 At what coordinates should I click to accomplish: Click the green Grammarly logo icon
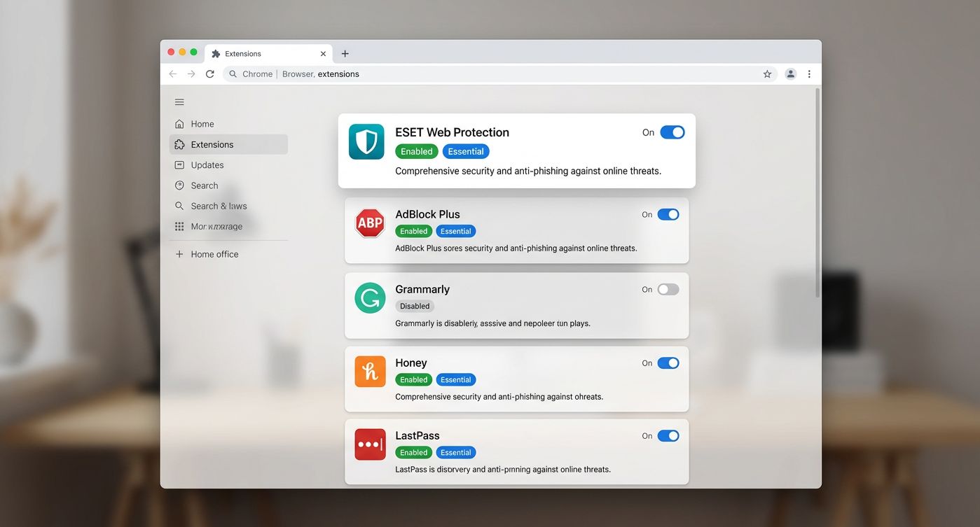coord(370,297)
